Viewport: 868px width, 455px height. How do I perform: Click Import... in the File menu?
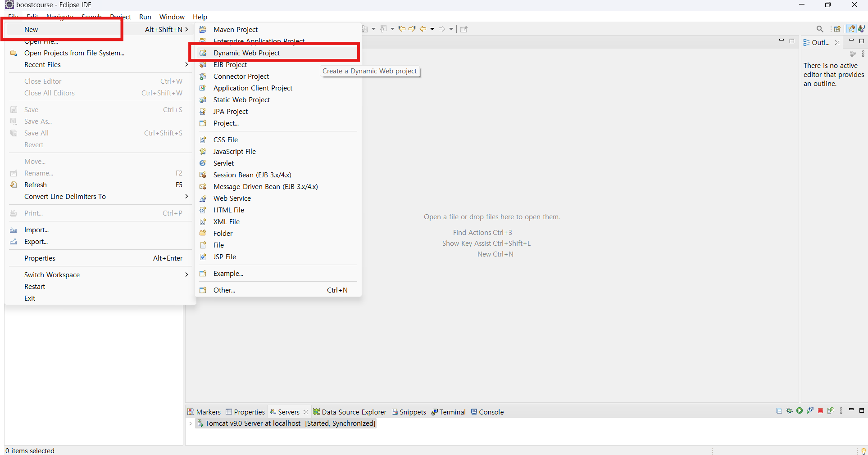pyautogui.click(x=100, y=230)
